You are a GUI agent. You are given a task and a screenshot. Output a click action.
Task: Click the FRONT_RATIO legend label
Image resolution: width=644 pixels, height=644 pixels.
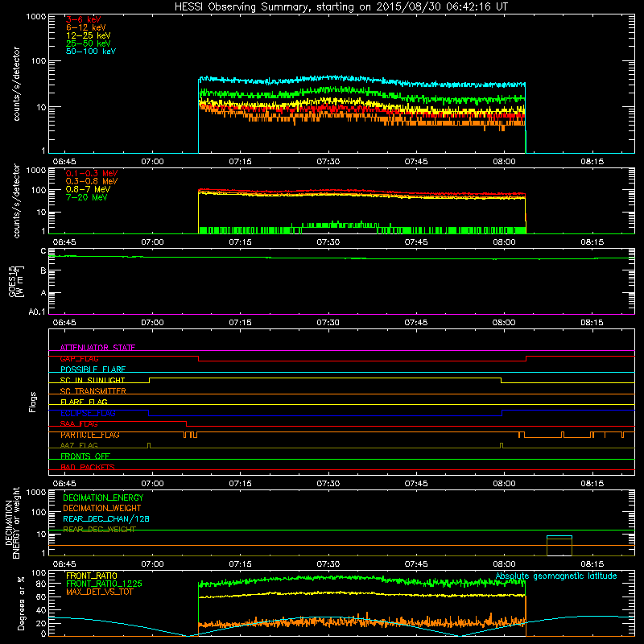pyautogui.click(x=92, y=576)
